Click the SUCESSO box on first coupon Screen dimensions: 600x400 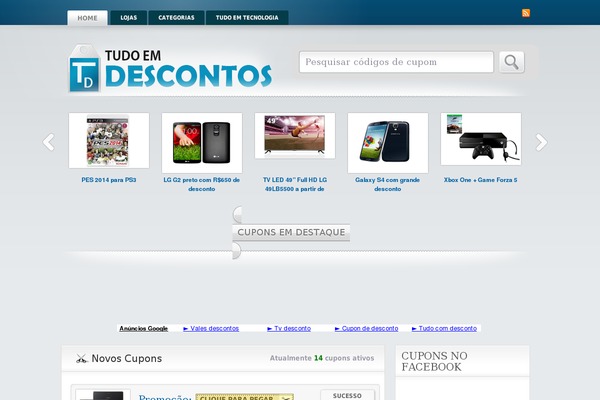tap(347, 395)
